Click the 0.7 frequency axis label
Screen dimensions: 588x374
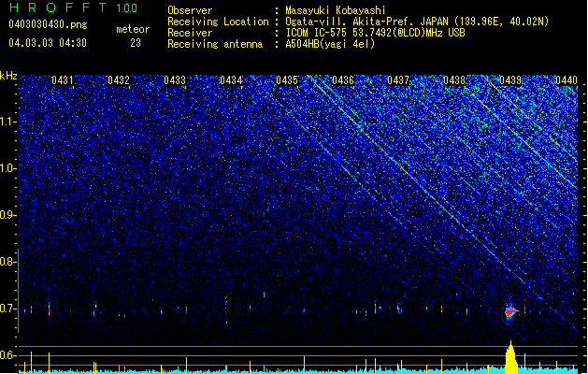tap(8, 309)
